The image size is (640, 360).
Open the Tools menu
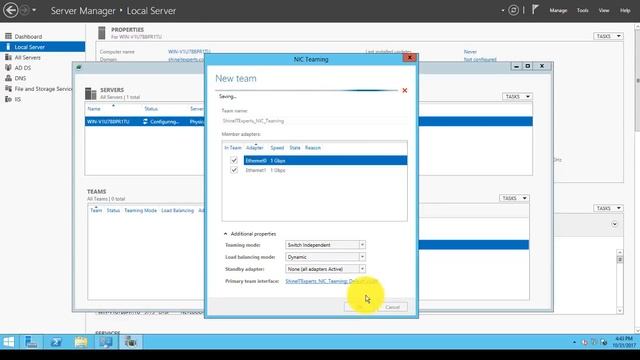tap(582, 11)
